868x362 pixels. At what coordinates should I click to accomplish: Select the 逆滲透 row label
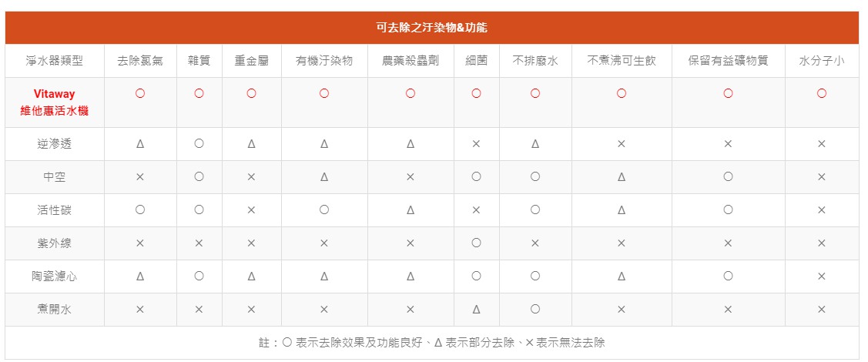(x=55, y=144)
